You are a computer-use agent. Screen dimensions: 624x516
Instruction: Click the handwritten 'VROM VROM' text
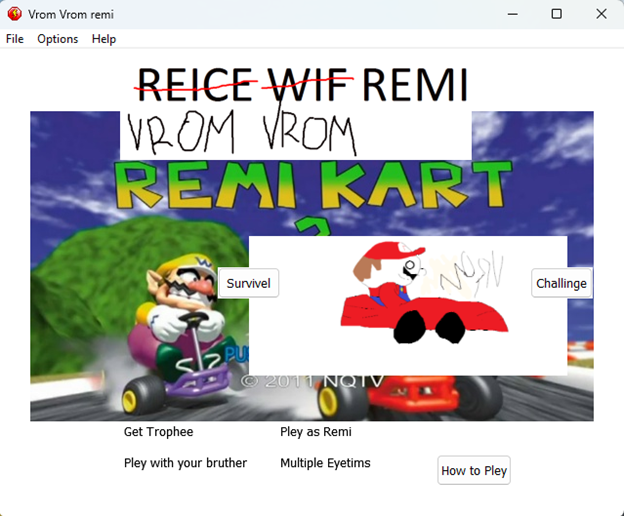click(242, 133)
